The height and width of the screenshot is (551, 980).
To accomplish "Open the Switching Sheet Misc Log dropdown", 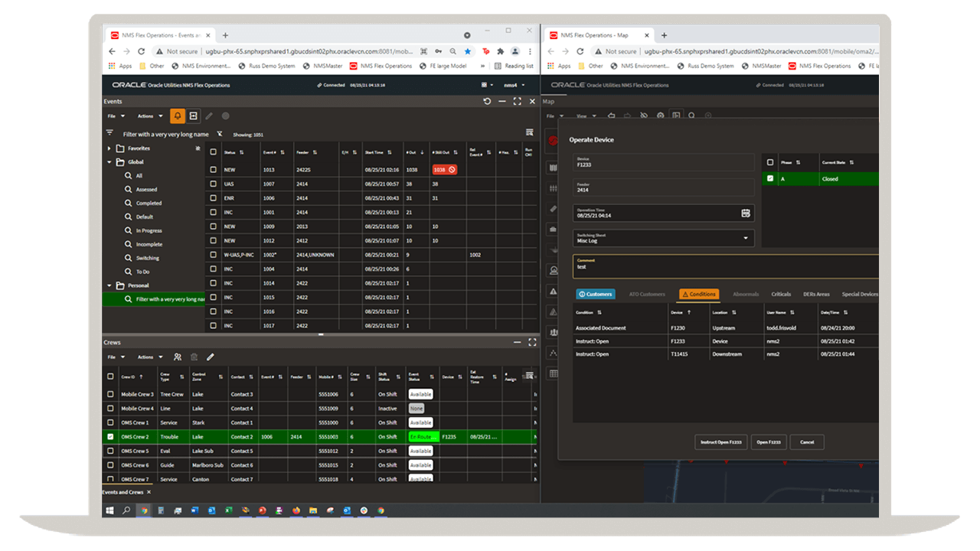I will click(746, 238).
